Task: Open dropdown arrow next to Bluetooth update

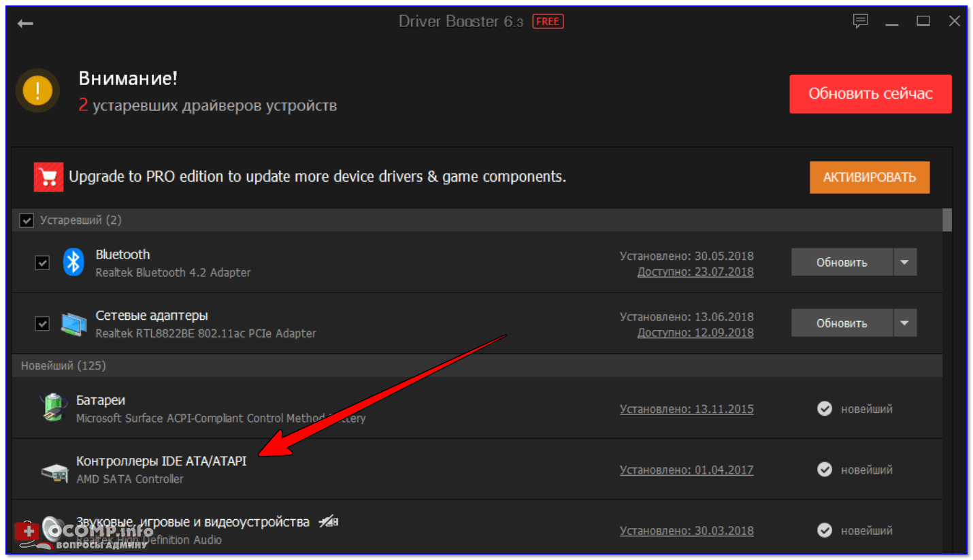Action: pos(905,262)
